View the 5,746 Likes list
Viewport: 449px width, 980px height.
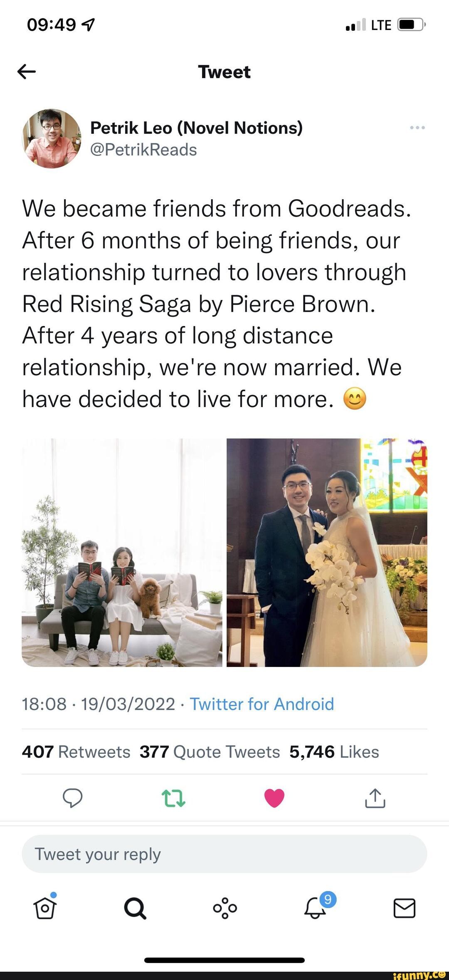coord(334,752)
